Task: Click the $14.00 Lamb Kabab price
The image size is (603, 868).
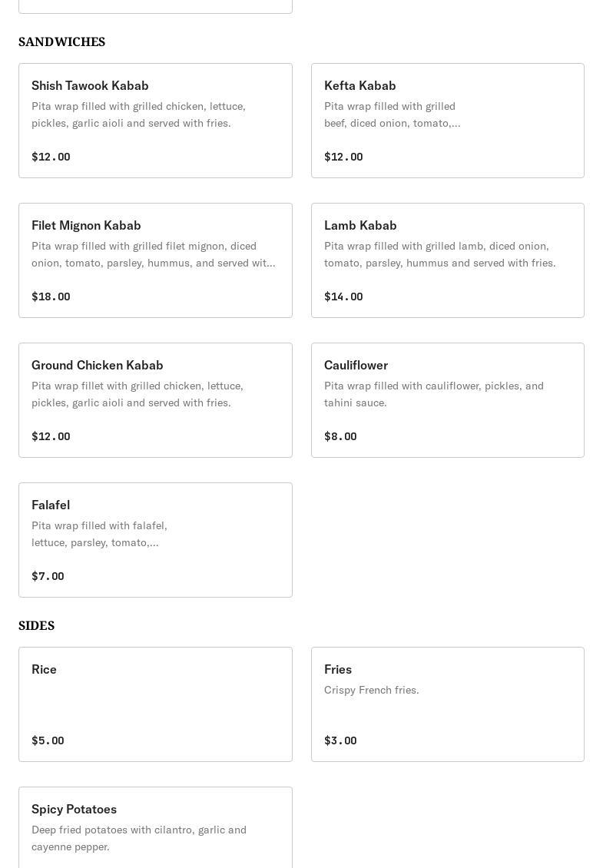Action: [x=343, y=297]
